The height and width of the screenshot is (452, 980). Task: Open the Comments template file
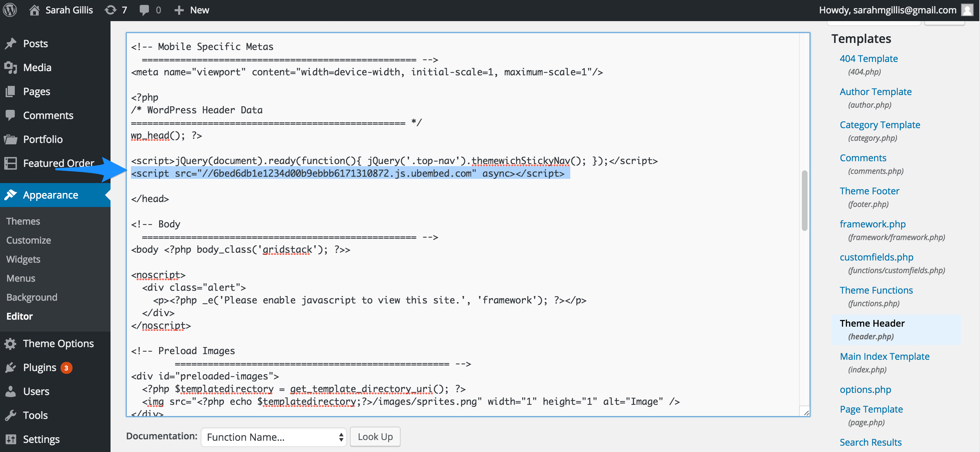coord(863,158)
